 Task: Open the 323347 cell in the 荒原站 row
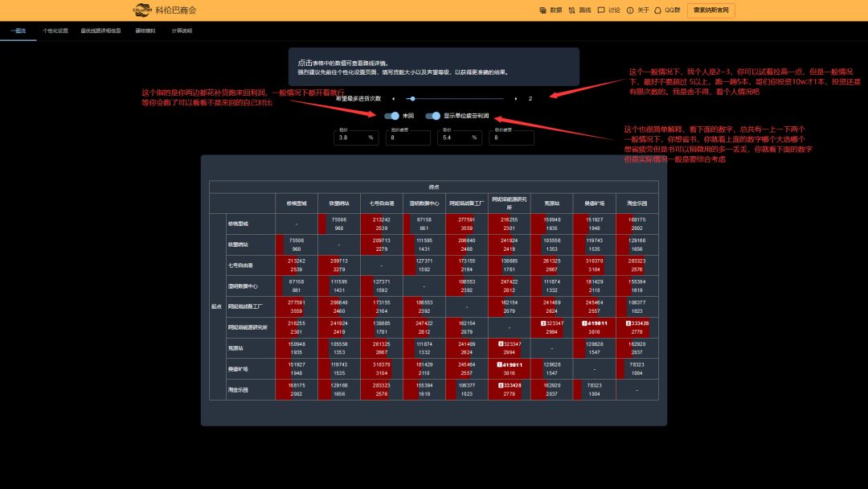[510, 348]
